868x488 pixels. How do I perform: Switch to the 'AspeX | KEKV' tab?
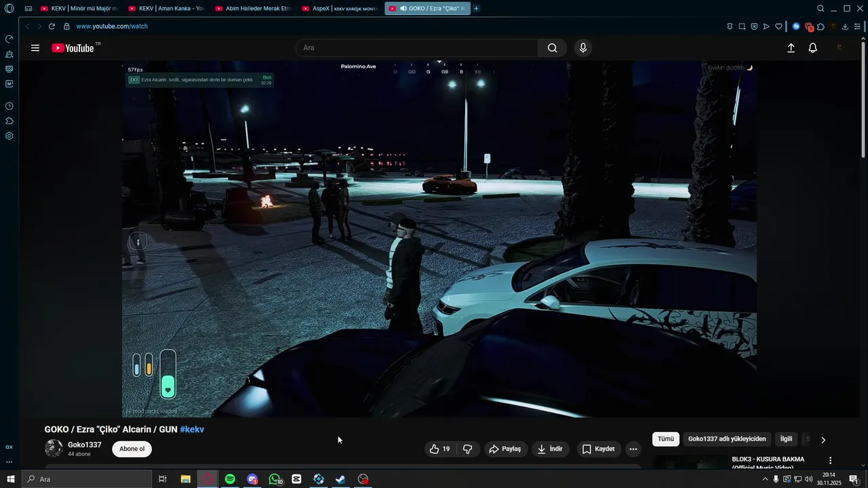pos(340,9)
